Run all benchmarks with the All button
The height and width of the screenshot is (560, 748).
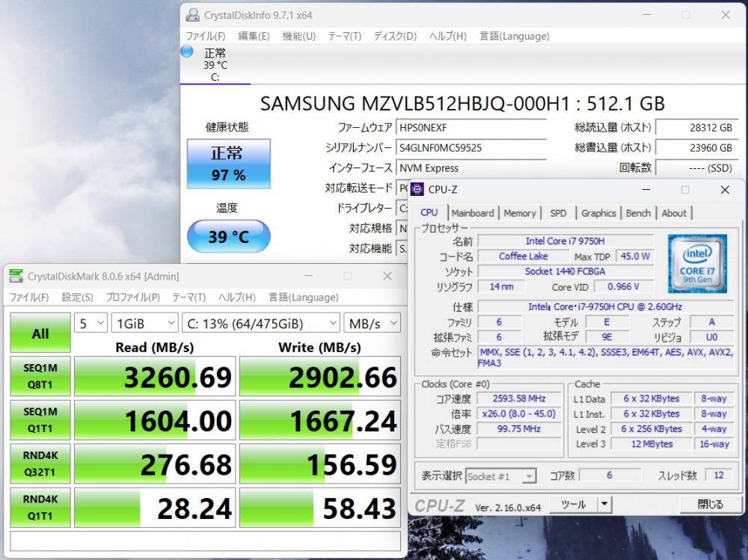click(40, 333)
